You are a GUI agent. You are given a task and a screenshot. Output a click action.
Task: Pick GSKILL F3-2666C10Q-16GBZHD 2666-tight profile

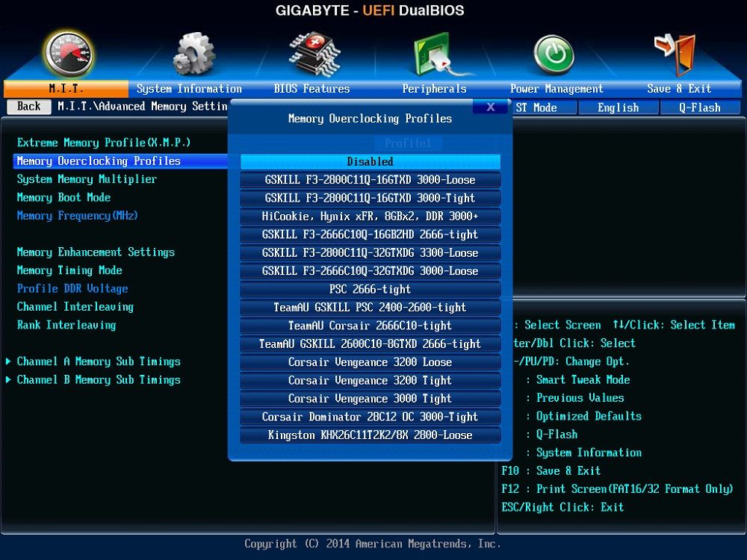pyautogui.click(x=371, y=234)
